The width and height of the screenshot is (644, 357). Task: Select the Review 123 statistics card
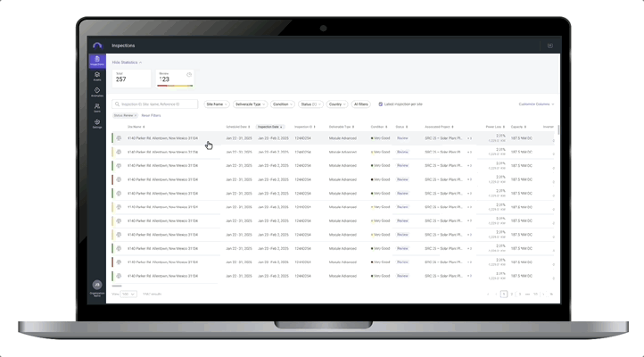[175, 78]
